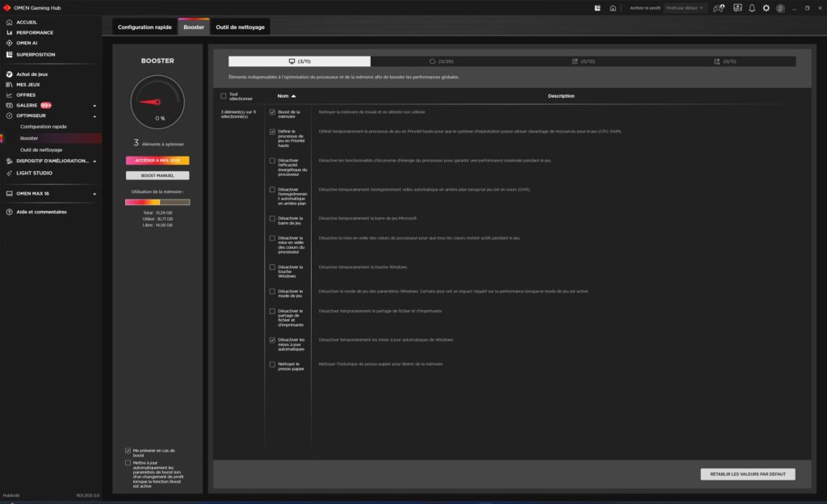The image size is (827, 504).
Task: Switch to the 'Configuration rapide' tab
Action: [x=144, y=27]
